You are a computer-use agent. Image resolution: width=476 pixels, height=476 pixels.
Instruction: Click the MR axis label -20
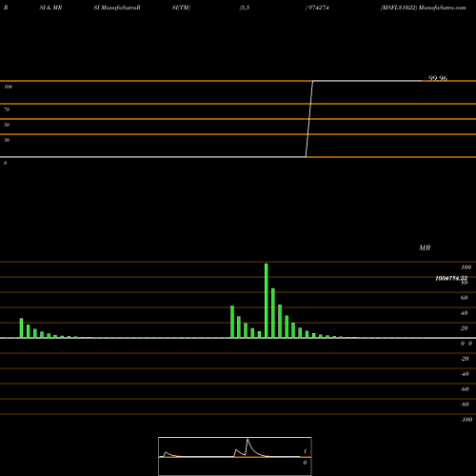click(465, 359)
